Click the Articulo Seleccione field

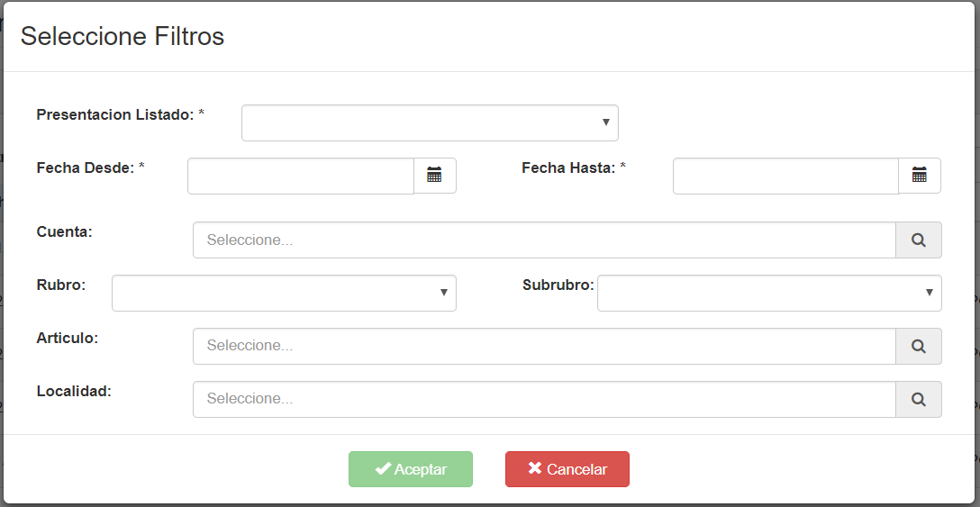(x=544, y=347)
